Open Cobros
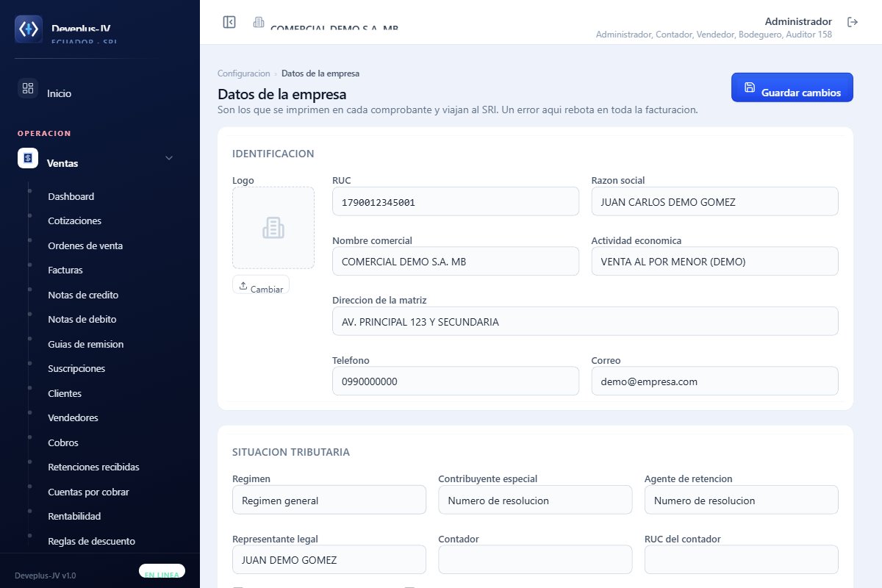This screenshot has height=588, width=882. (63, 442)
